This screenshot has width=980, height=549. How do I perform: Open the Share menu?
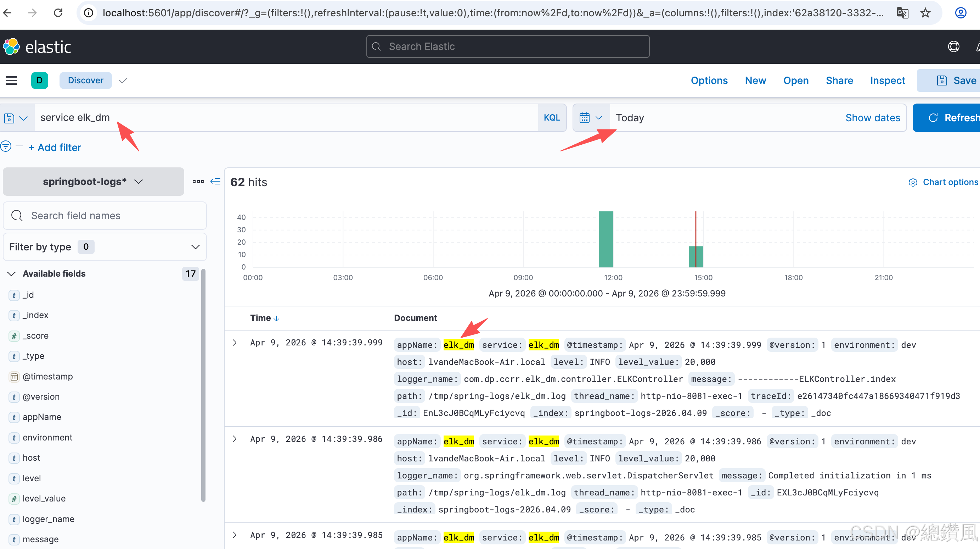[x=839, y=81]
